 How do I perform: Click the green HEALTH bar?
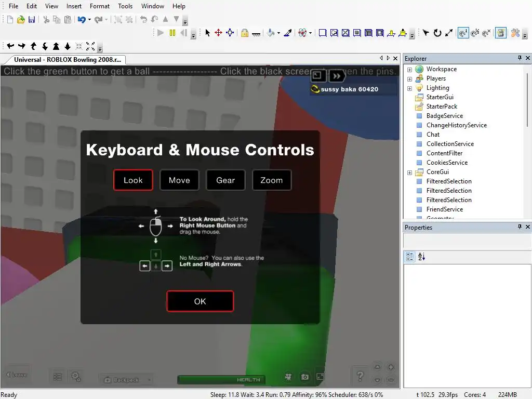click(221, 380)
